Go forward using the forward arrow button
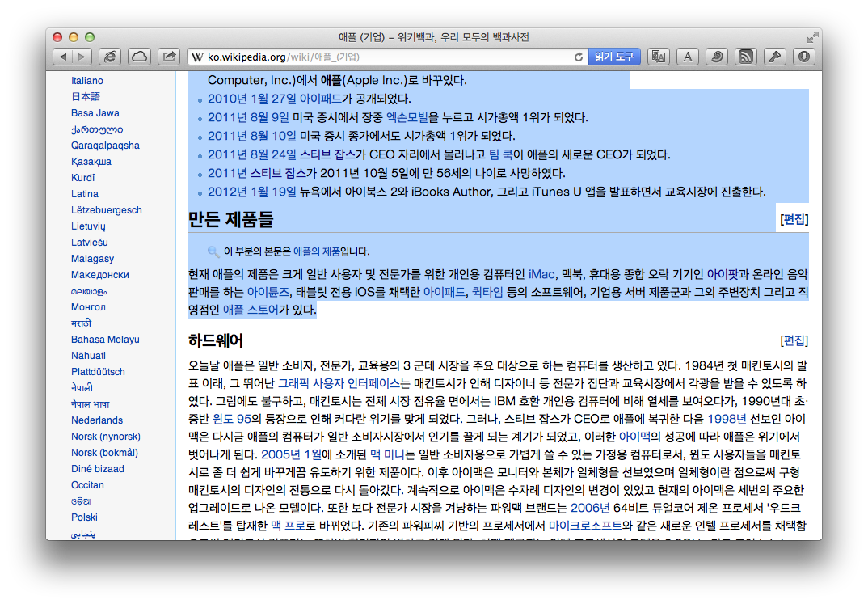868x604 pixels. 82,57
